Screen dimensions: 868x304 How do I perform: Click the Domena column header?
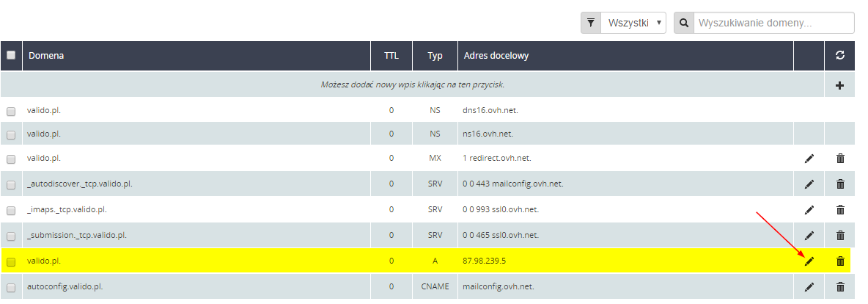[45, 56]
